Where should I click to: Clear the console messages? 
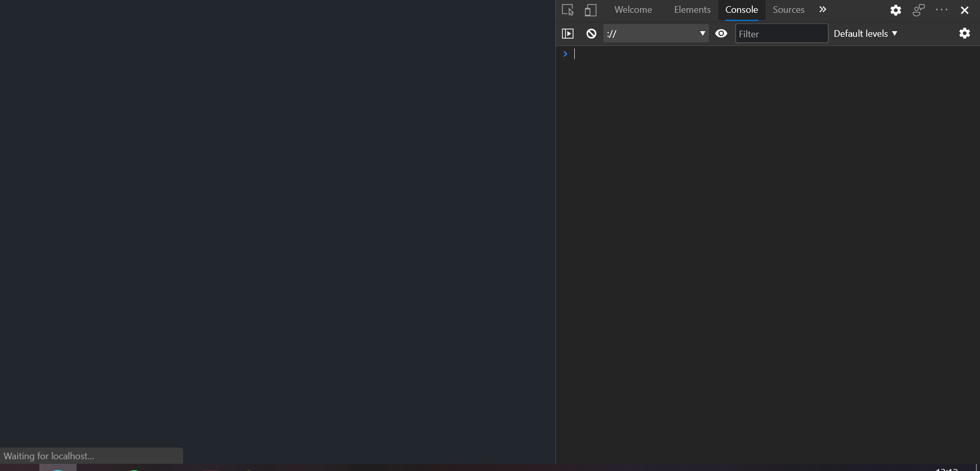pos(590,33)
